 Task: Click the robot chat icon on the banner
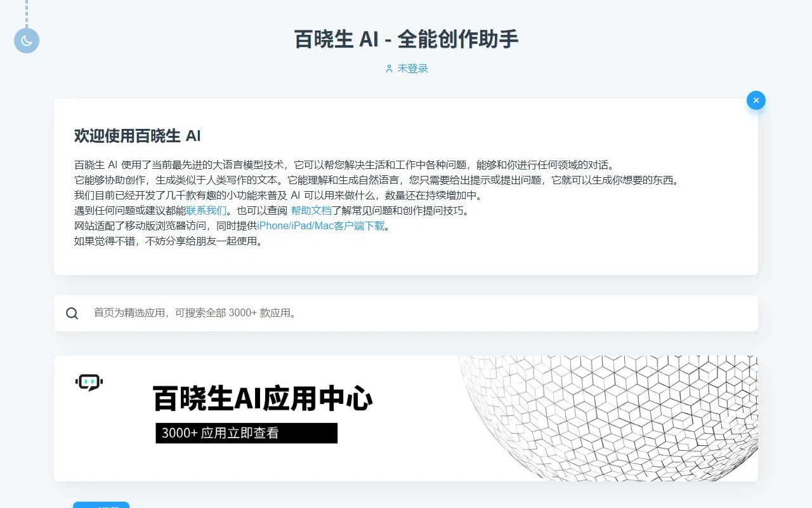pos(89,382)
